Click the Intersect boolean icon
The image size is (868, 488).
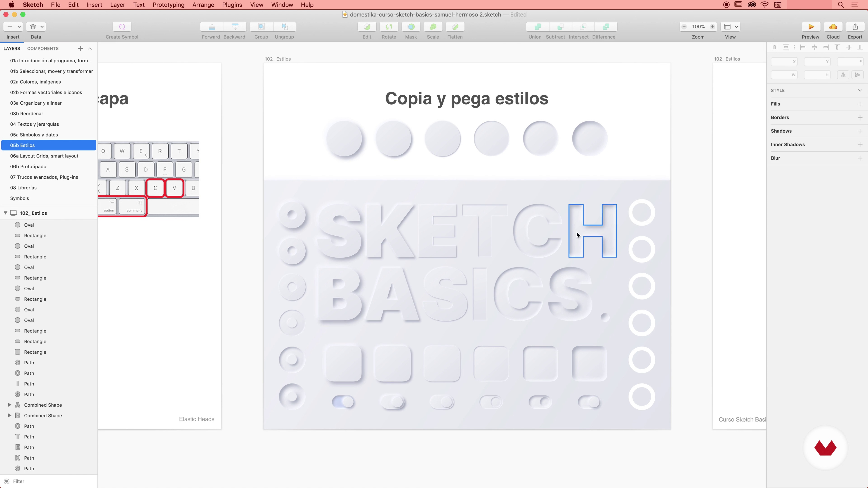pyautogui.click(x=583, y=27)
